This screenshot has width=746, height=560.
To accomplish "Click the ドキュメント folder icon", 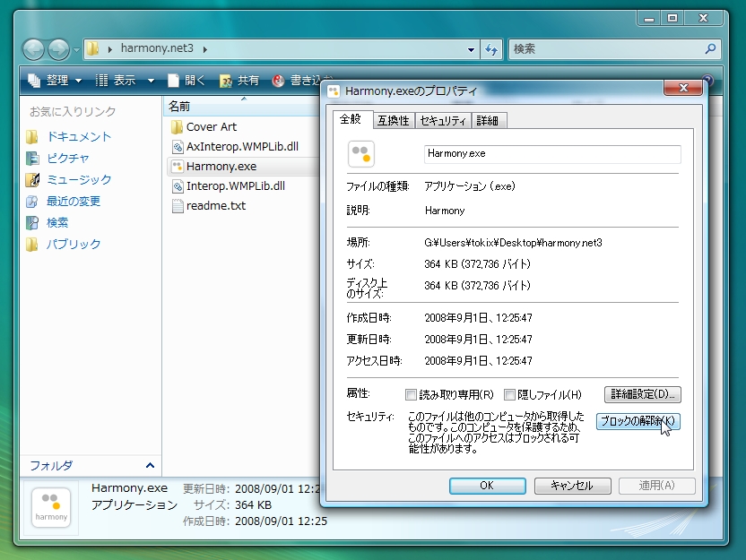I will point(32,137).
